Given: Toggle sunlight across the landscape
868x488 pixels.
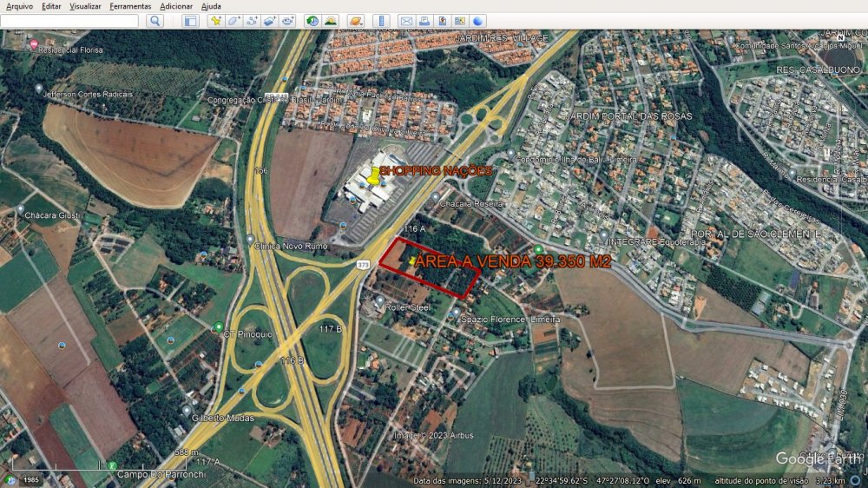Looking at the screenshot, I should [331, 21].
